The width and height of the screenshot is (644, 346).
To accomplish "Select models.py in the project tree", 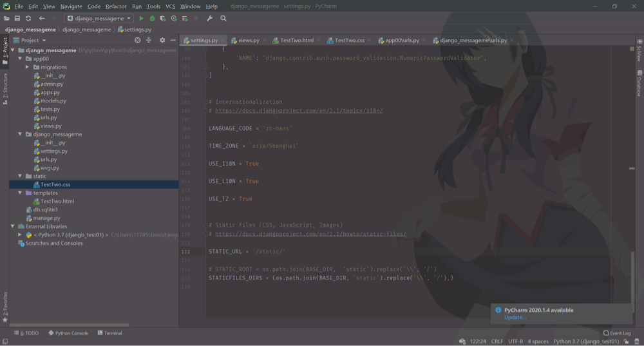I will pos(53,101).
